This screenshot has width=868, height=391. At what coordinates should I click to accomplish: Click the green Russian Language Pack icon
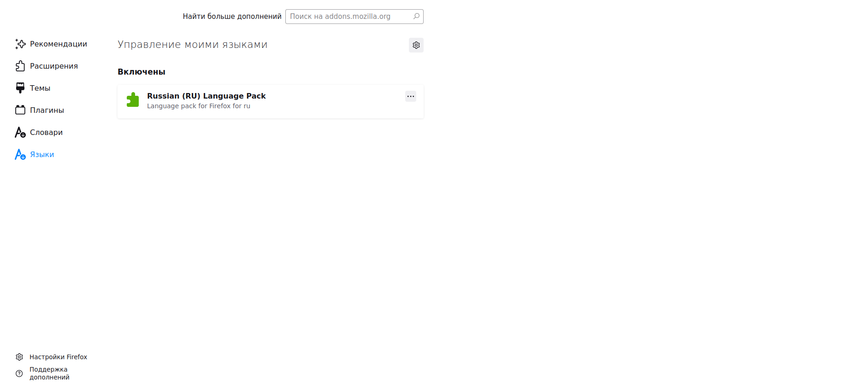click(x=133, y=100)
